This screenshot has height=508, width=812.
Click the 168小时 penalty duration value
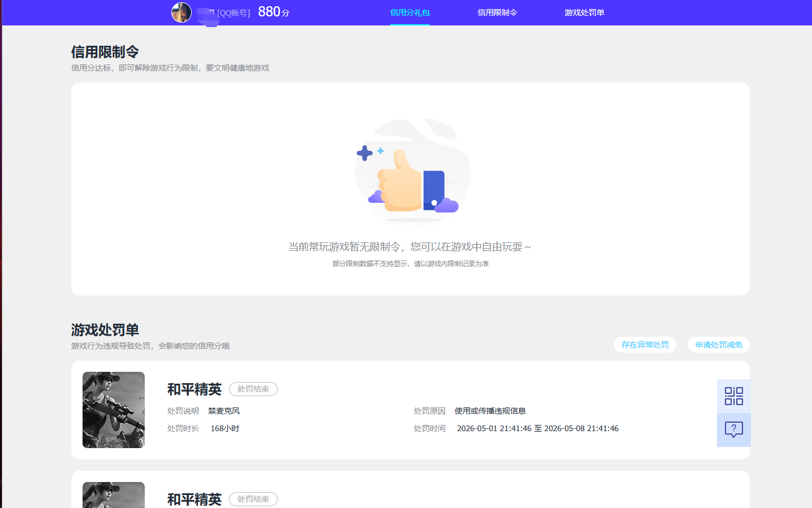click(225, 428)
